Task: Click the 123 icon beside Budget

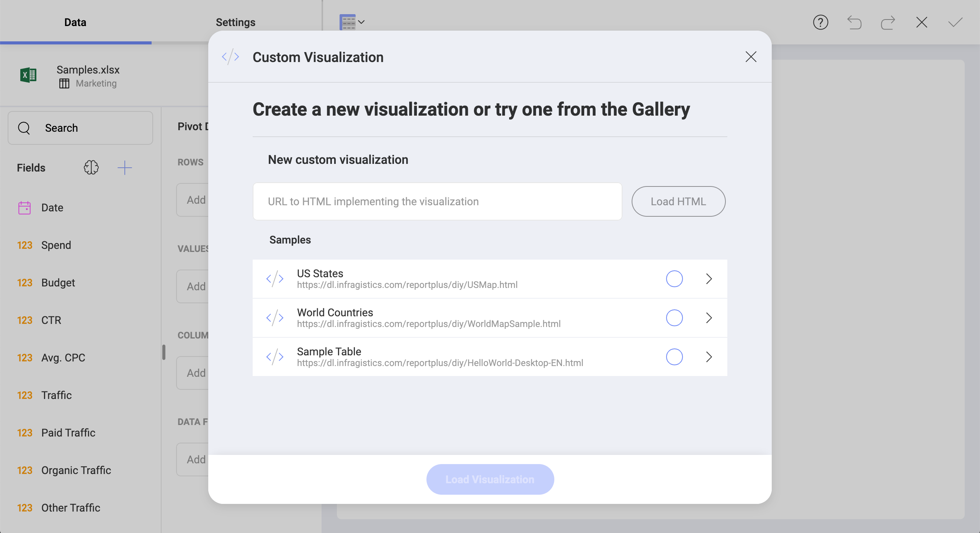Action: pyautogui.click(x=24, y=283)
